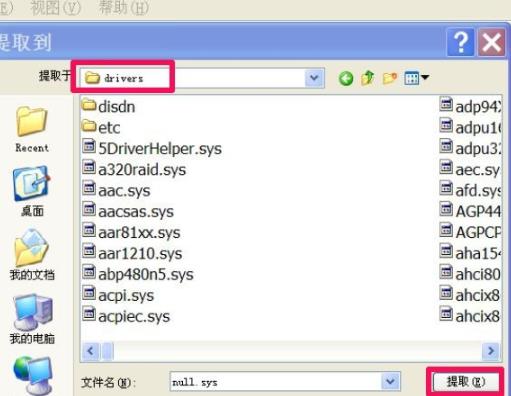Image resolution: width=511 pixels, height=396 pixels.
Task: Select the aec.sys file entry
Action: tap(470, 169)
